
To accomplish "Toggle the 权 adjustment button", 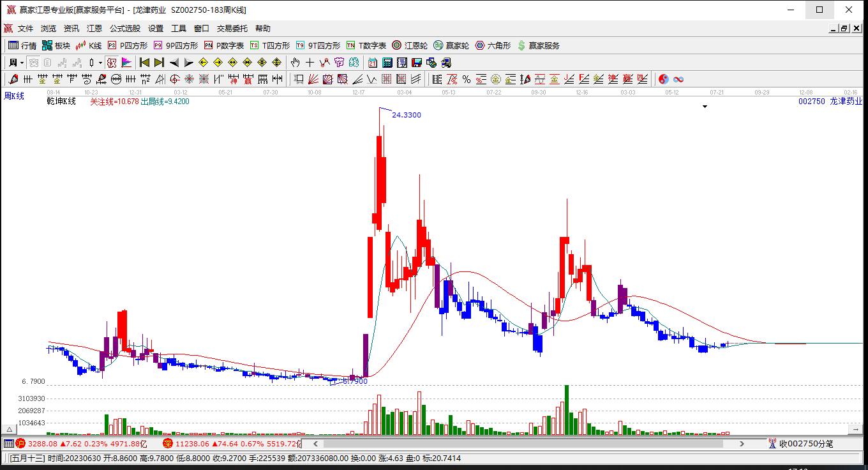I will click(112, 63).
